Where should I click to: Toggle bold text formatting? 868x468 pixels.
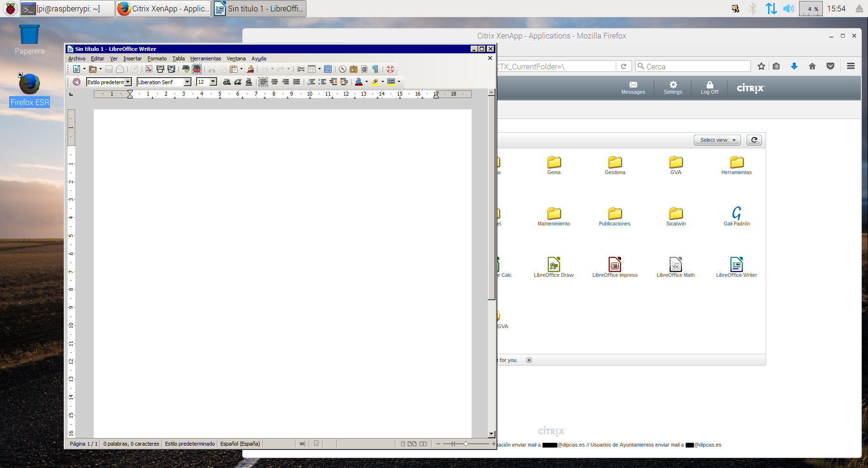pyautogui.click(x=227, y=82)
